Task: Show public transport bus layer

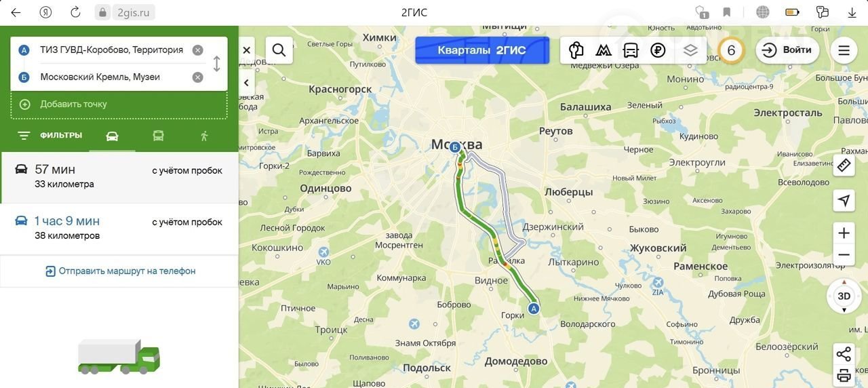Action: pos(631,50)
